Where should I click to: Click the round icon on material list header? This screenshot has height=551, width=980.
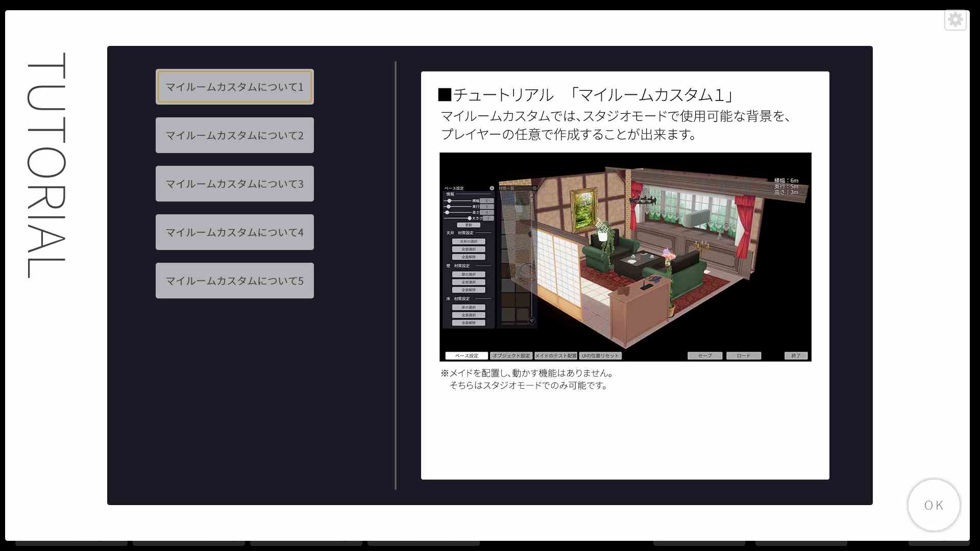coord(534,188)
